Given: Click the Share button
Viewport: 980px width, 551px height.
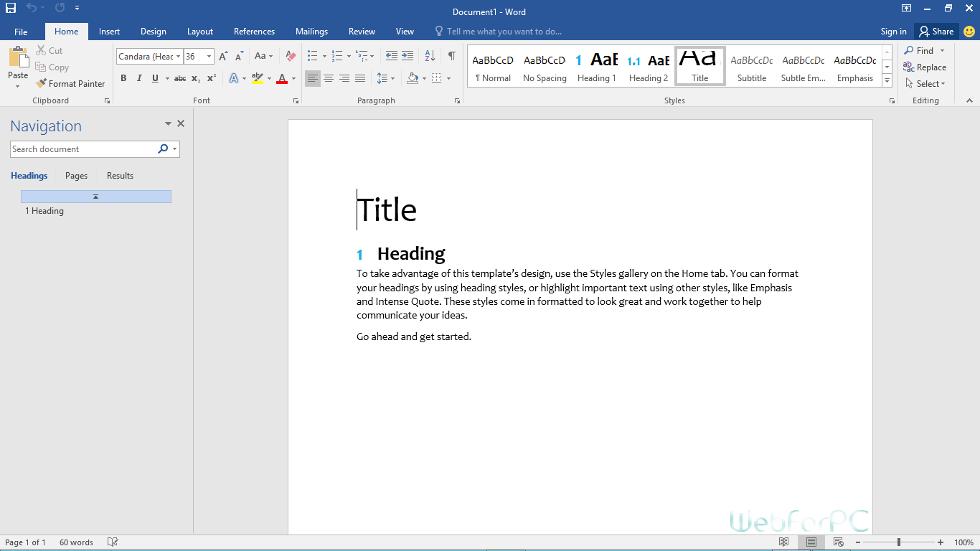Looking at the screenshot, I should point(936,32).
